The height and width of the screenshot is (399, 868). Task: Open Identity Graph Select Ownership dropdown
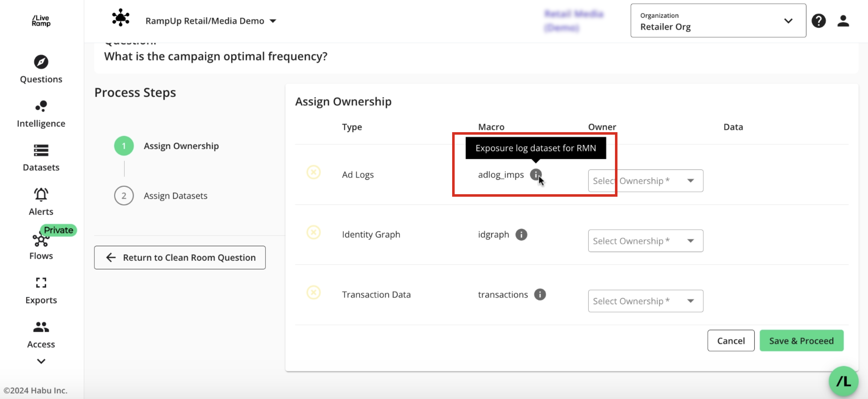(x=645, y=241)
